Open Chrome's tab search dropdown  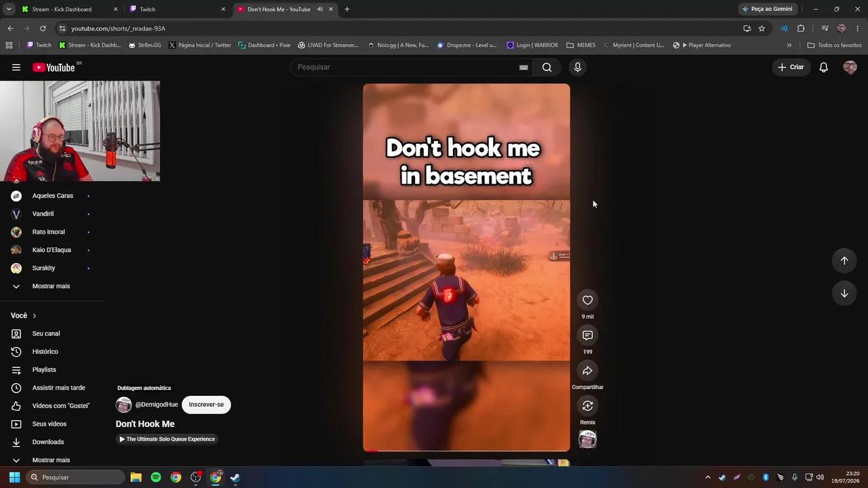(9, 9)
